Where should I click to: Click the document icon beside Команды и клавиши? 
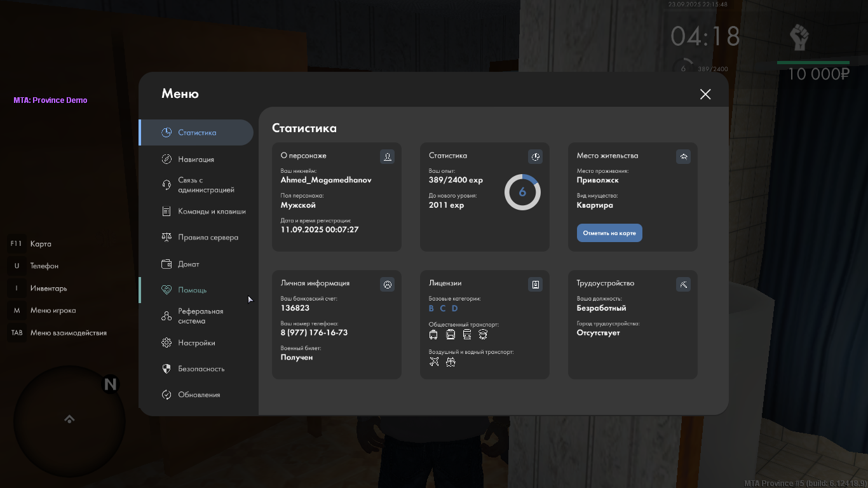(166, 211)
